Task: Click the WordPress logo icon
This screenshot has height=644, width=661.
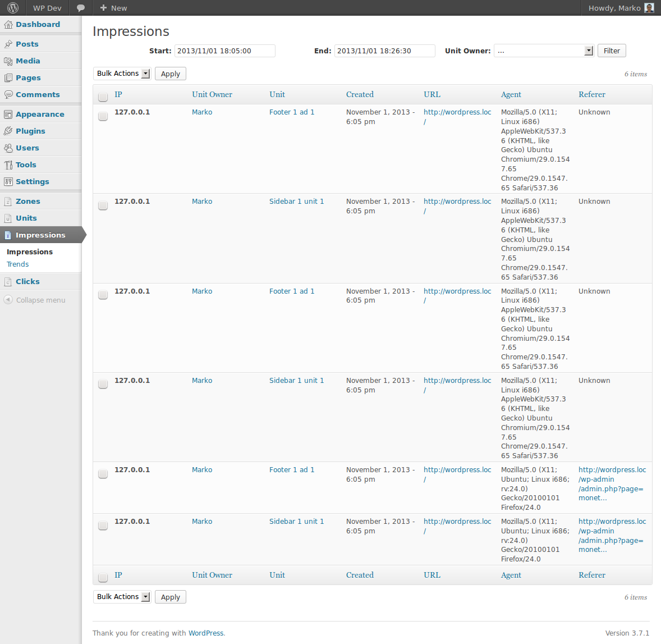Action: click(x=13, y=8)
